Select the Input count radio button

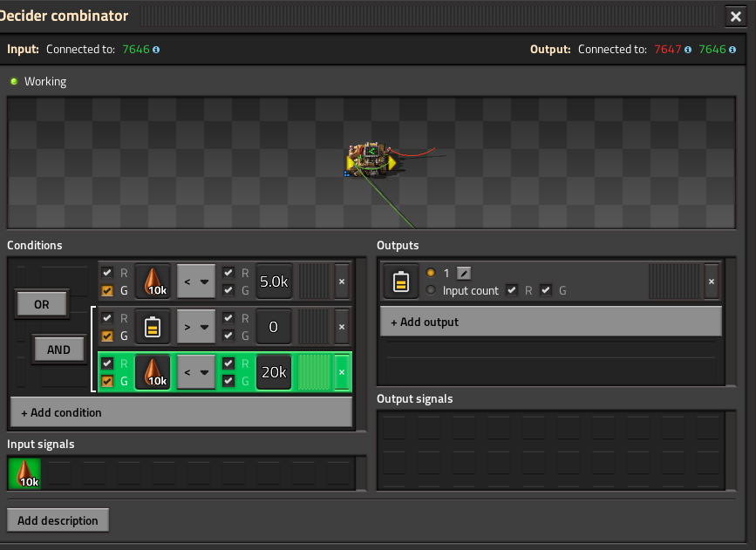point(431,290)
